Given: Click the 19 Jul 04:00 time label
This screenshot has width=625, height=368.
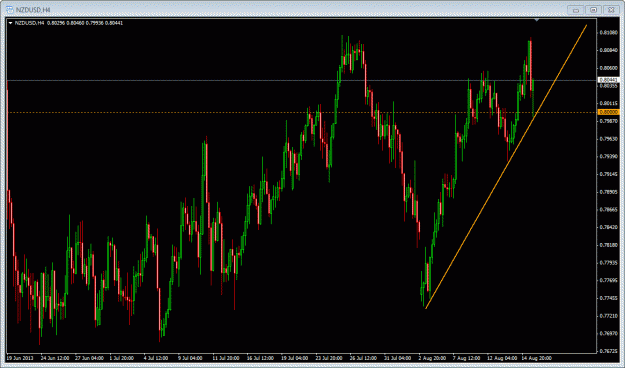Looking at the screenshot, I should [295, 358].
